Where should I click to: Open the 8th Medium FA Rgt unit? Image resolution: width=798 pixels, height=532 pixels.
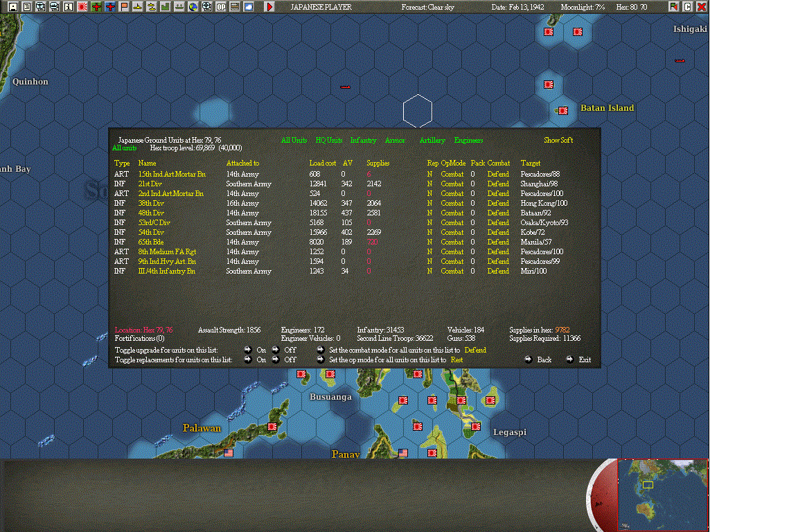point(167,251)
